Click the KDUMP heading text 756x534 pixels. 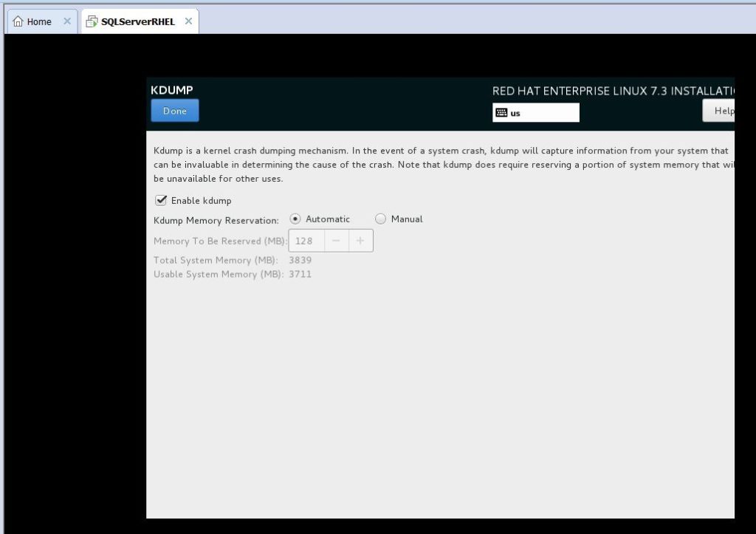pos(171,90)
